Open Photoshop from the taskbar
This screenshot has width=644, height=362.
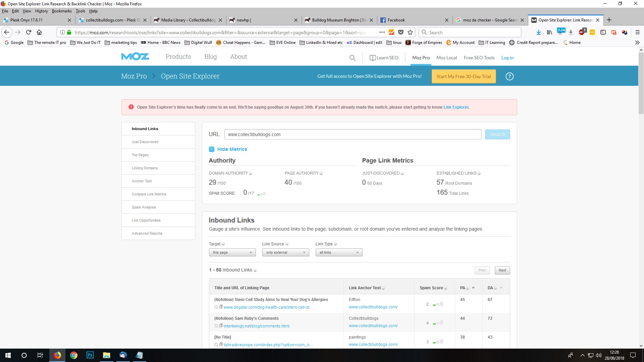coord(90,355)
